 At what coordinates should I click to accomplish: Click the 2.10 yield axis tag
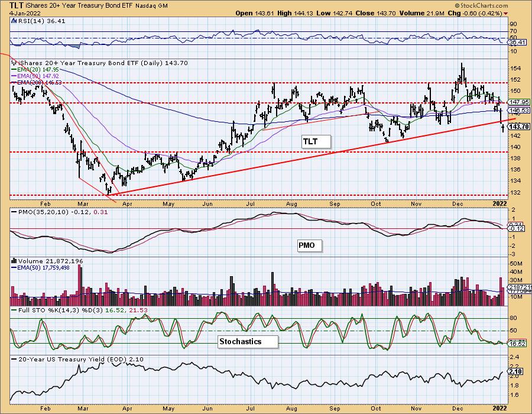pyautogui.click(x=515, y=371)
